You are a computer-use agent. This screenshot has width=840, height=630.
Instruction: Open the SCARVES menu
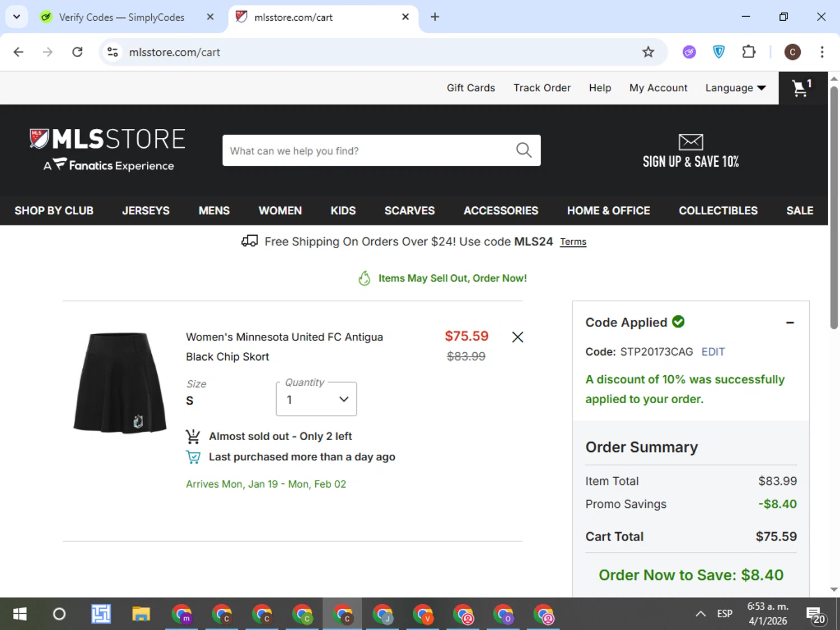tap(409, 211)
